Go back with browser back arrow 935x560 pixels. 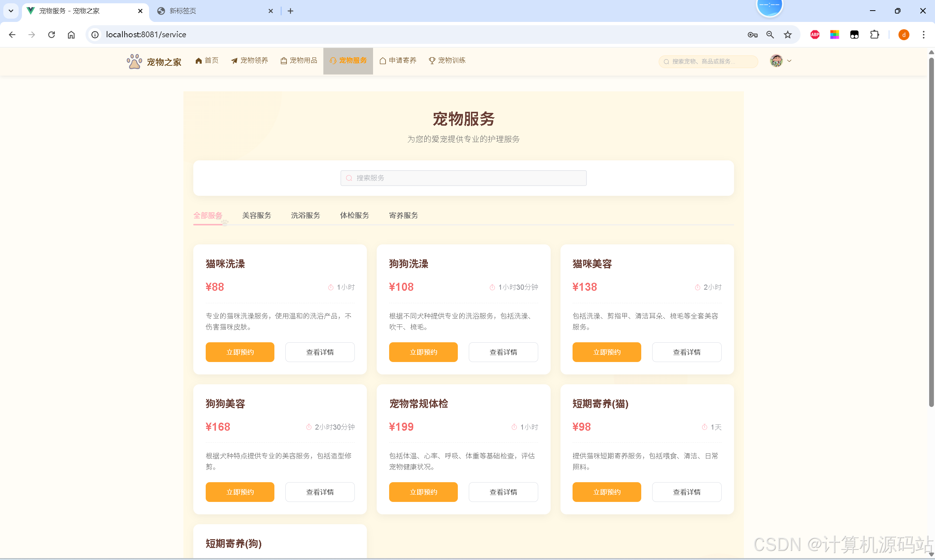coord(12,35)
